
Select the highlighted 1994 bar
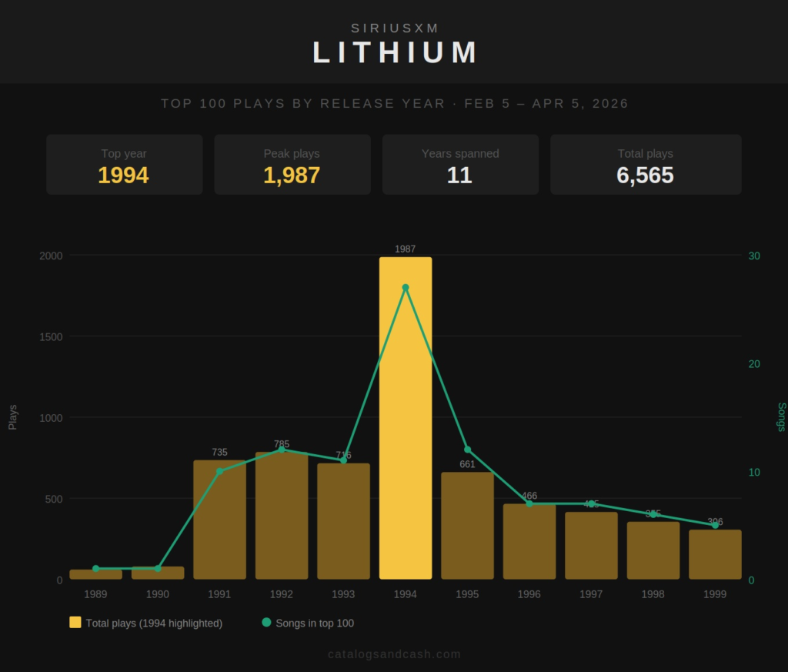click(406, 418)
